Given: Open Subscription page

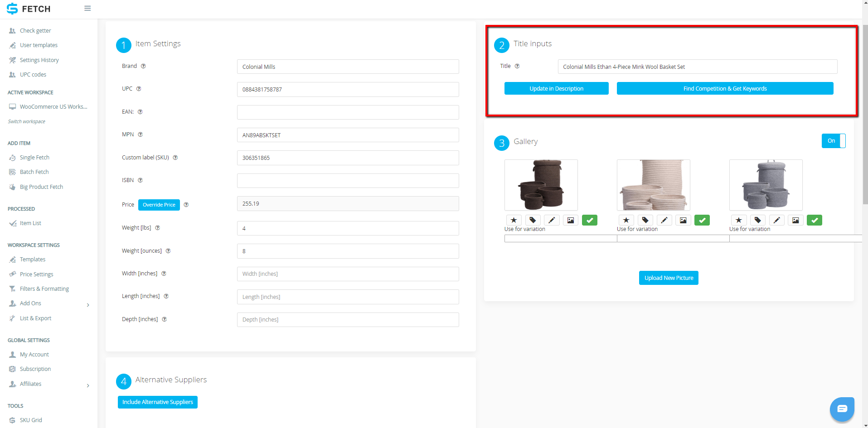Looking at the screenshot, I should coord(35,369).
